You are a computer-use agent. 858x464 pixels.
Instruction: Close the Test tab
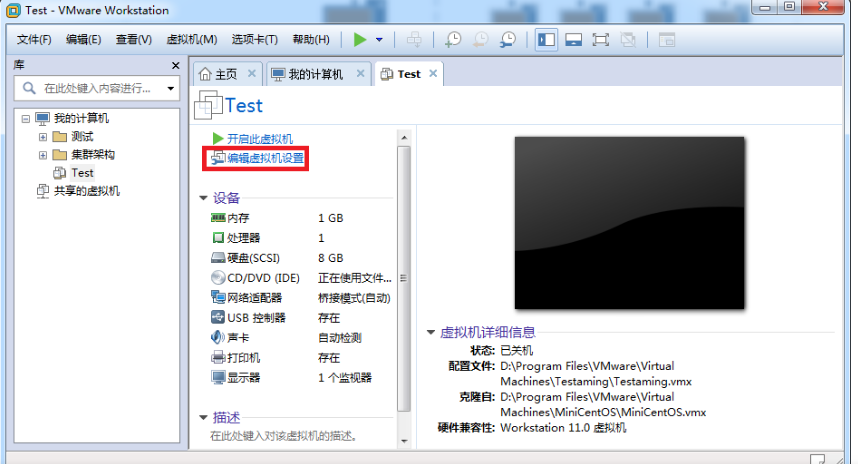point(433,73)
